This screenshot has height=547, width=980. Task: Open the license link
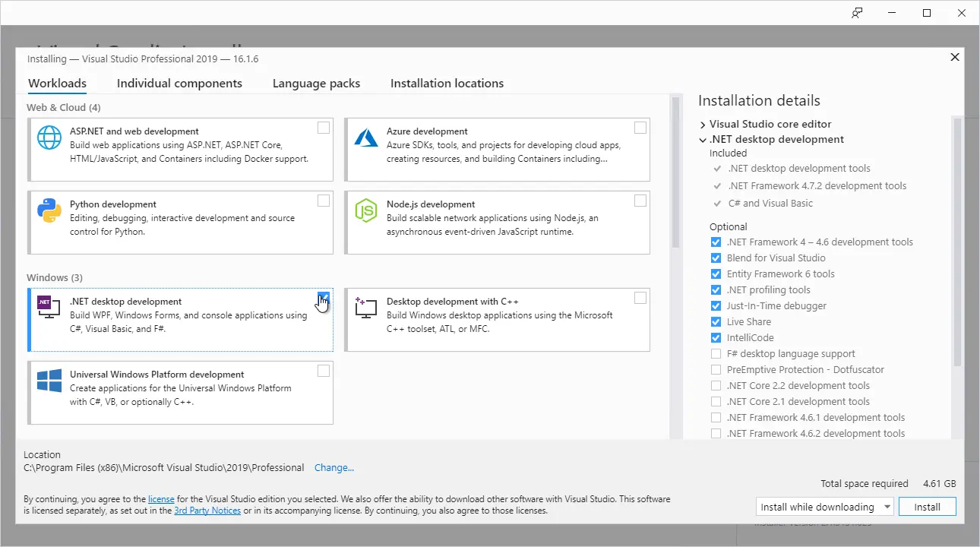coord(161,499)
